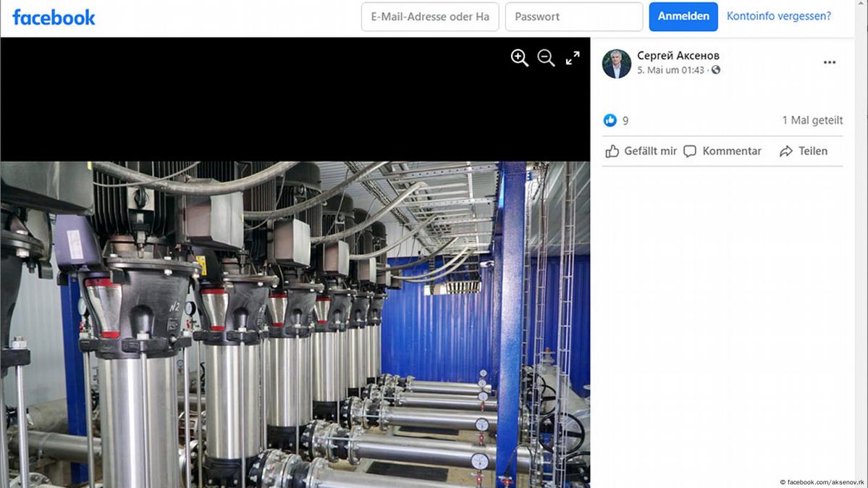Open the three-dot post options menu
868x488 pixels.
pos(829,62)
